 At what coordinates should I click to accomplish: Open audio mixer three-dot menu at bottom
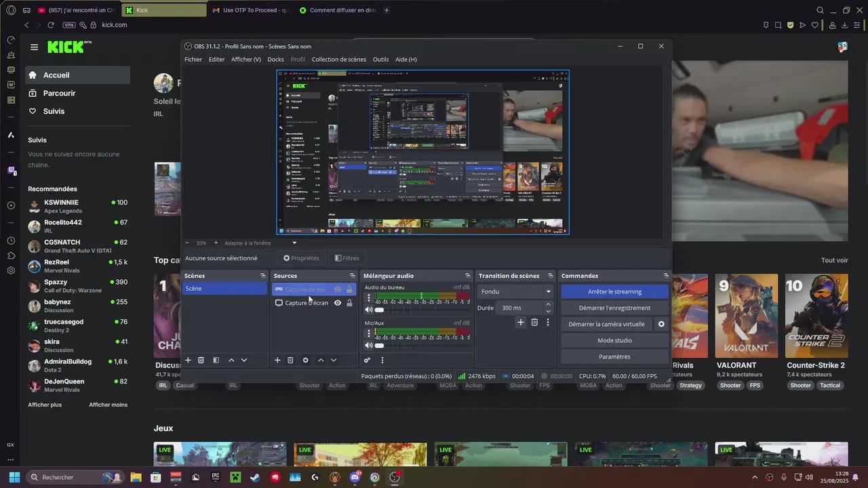[382, 360]
